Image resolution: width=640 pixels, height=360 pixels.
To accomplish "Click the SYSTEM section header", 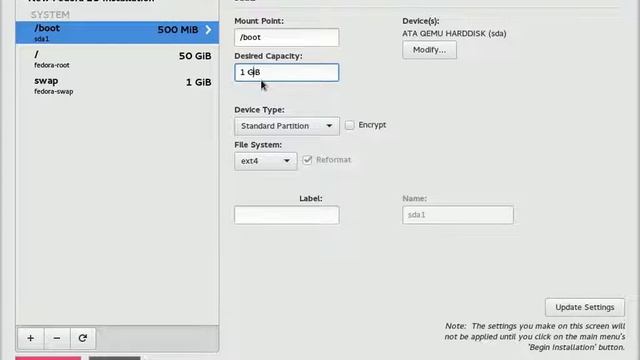I will click(50, 15).
